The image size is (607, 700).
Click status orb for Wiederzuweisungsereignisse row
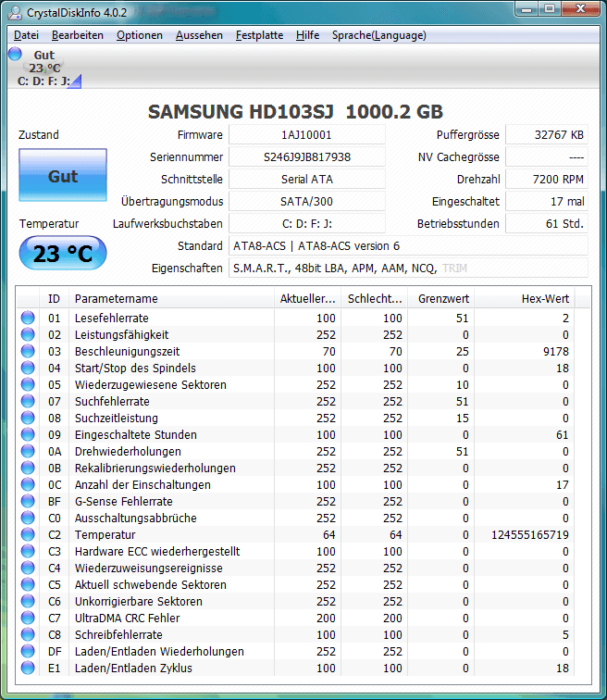[28, 568]
